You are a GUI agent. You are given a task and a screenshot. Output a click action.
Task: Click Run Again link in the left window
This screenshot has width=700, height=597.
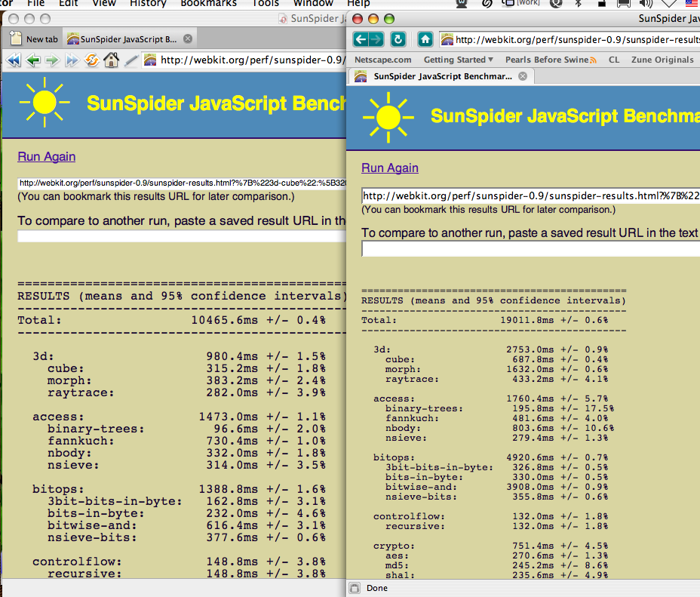point(47,157)
